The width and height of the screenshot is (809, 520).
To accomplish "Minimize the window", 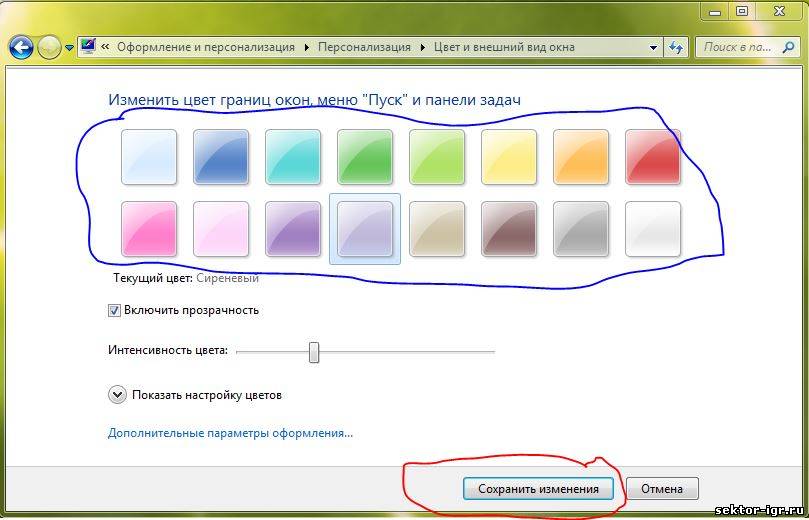I will point(715,11).
